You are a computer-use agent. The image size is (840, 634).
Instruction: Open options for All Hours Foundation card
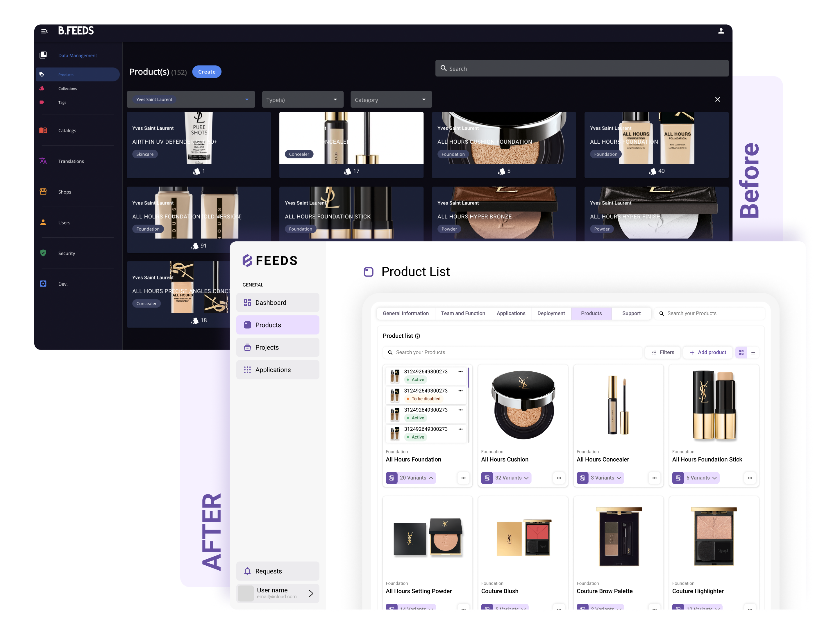point(463,478)
